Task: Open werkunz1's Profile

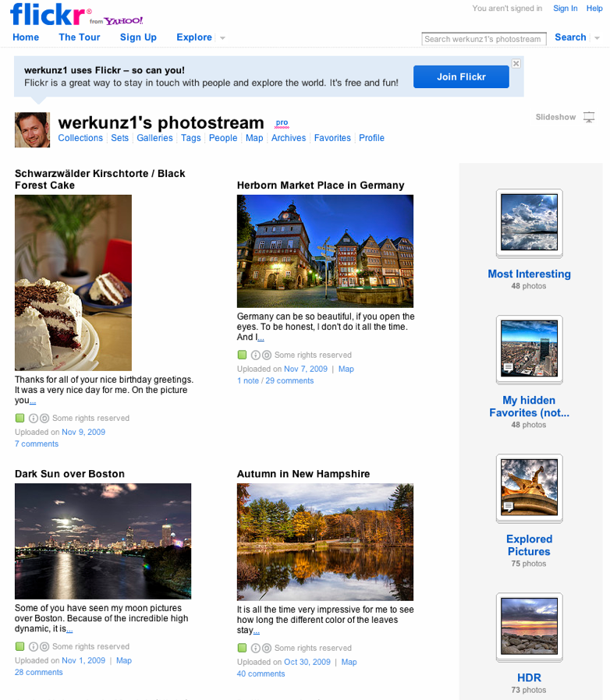Action: [371, 138]
